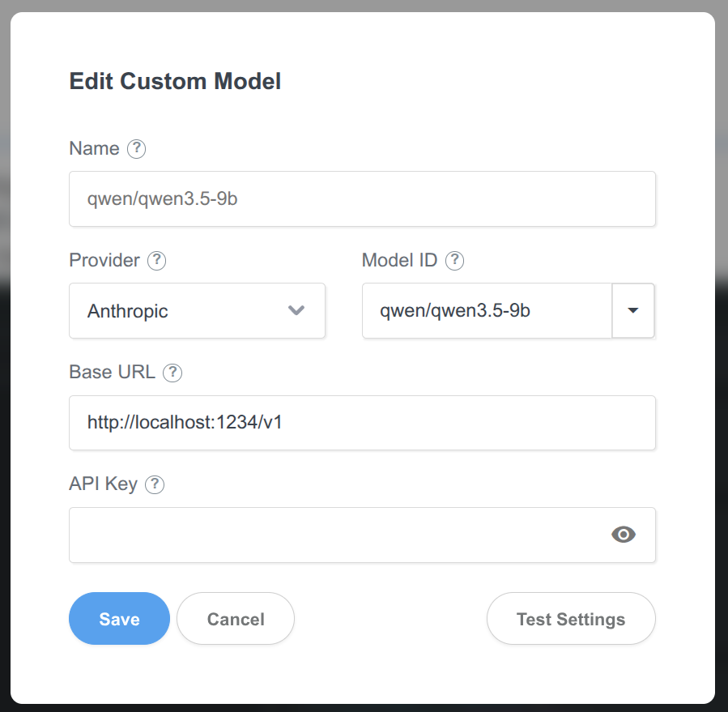Screen dimensions: 728x712
Task: Save the custom model settings
Action: (119, 619)
